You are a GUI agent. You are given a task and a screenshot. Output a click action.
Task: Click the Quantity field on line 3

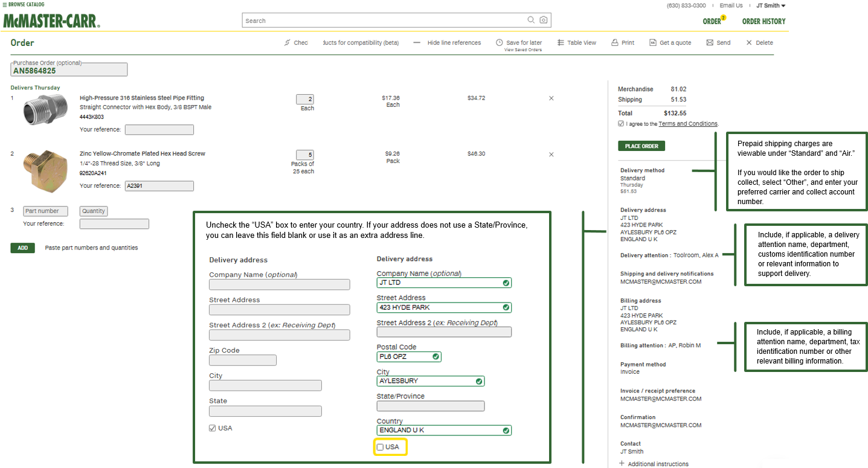click(94, 211)
